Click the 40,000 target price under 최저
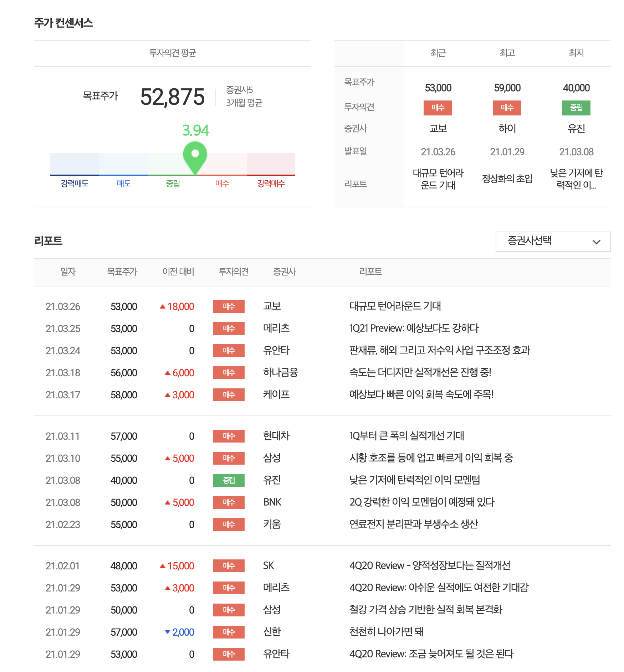This screenshot has height=672, width=624. 576,88
